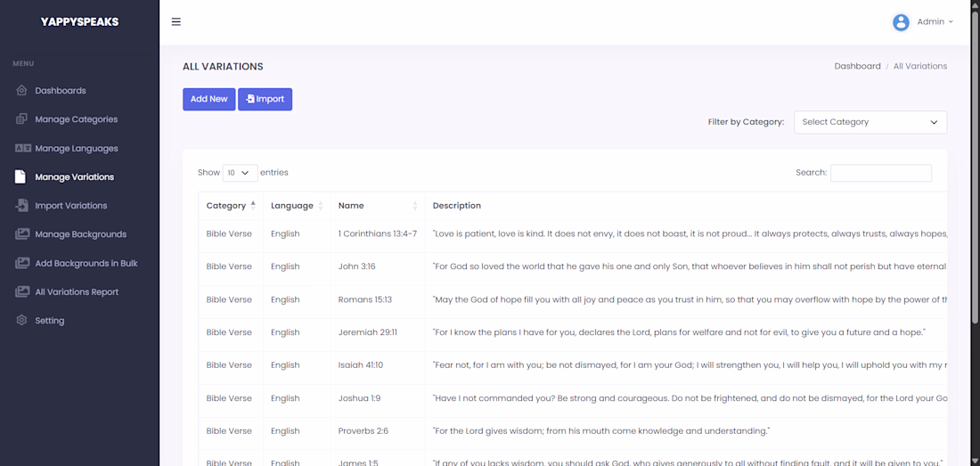Viewport: 980px width, 466px height.
Task: Open All Variations Report menu item
Action: click(77, 291)
